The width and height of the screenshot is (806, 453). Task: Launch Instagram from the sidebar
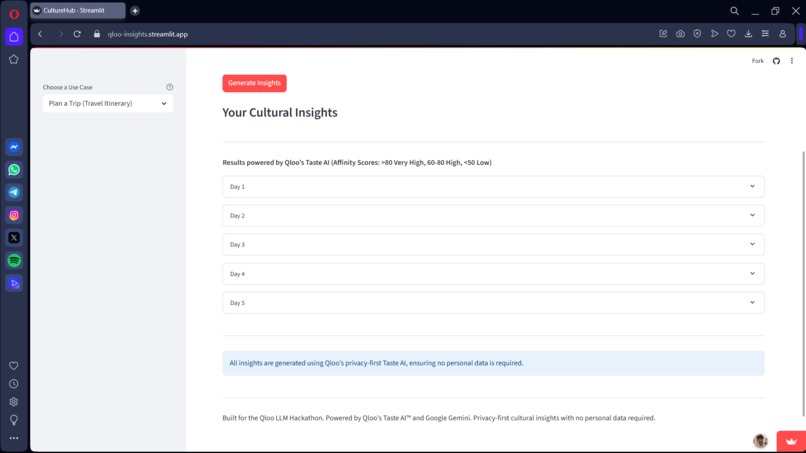coord(14,215)
